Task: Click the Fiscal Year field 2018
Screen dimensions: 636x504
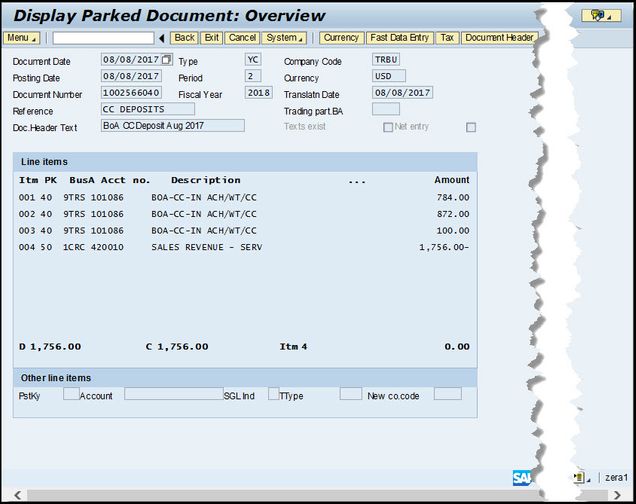Action: point(258,93)
